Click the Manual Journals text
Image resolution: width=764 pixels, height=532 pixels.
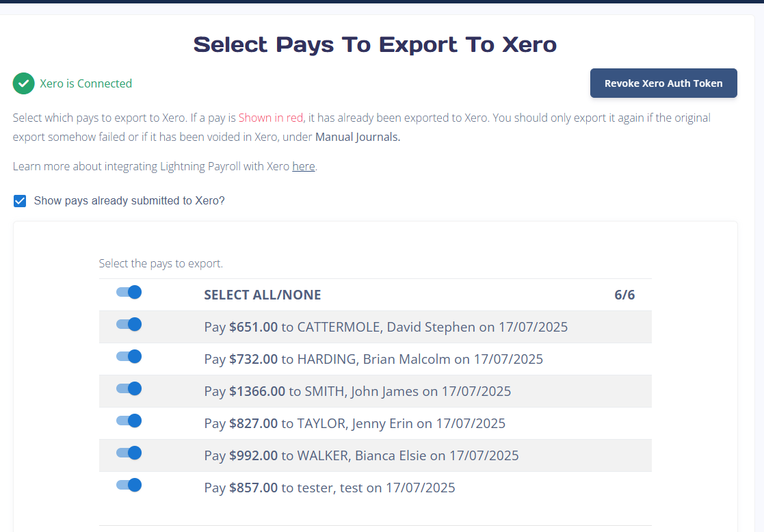click(357, 137)
